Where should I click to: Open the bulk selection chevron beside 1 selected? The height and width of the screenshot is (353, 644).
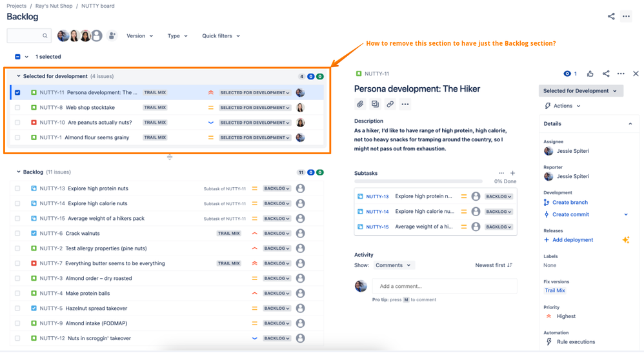click(26, 57)
